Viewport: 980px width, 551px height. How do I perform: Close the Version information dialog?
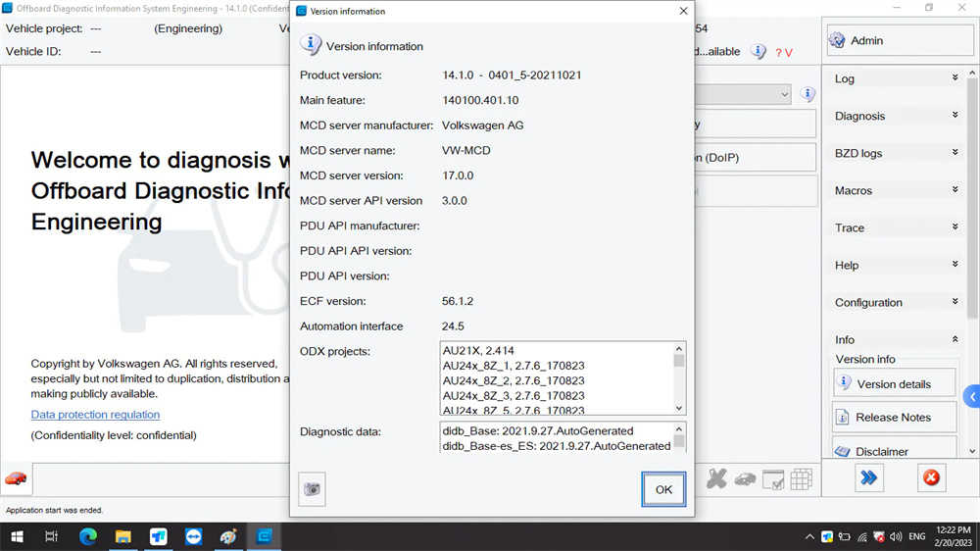point(683,11)
